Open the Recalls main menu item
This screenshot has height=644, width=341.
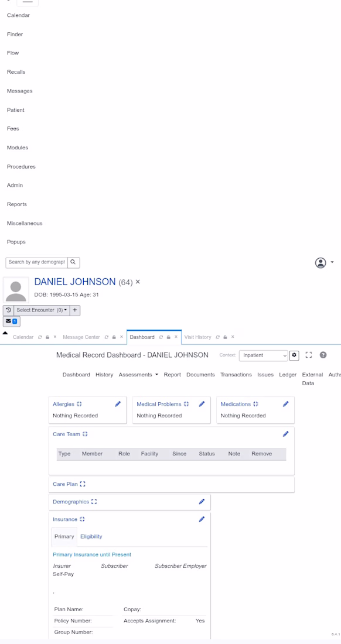16,72
